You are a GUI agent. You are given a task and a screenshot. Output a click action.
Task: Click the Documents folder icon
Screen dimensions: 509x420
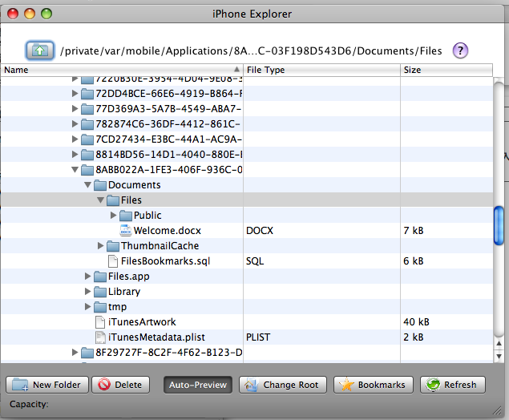pos(100,185)
